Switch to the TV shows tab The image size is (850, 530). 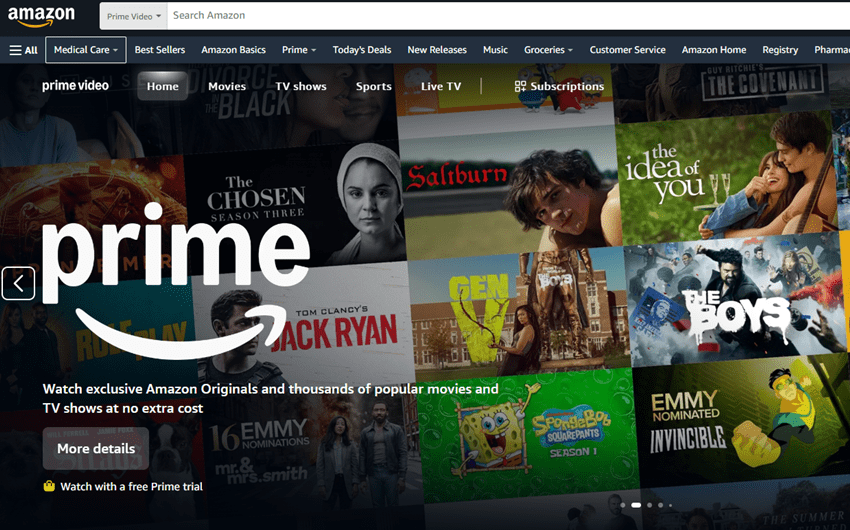(301, 86)
